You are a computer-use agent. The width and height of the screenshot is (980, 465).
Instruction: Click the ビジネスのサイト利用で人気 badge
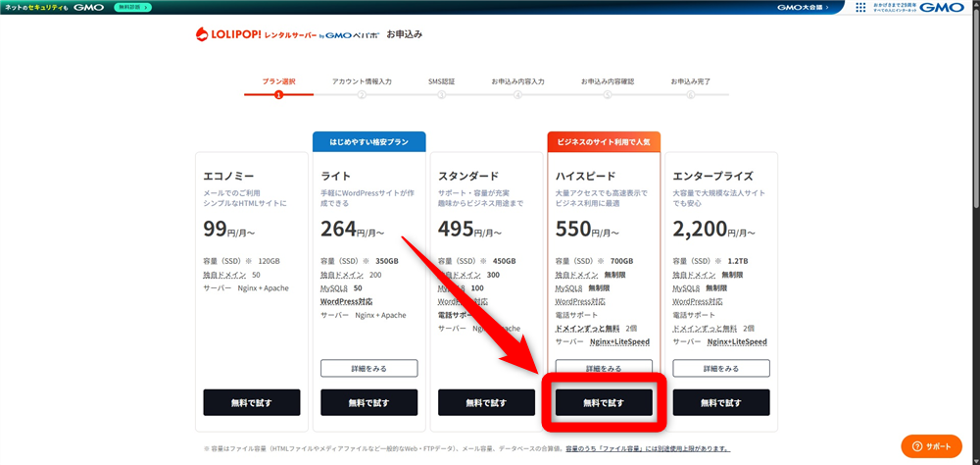click(604, 142)
